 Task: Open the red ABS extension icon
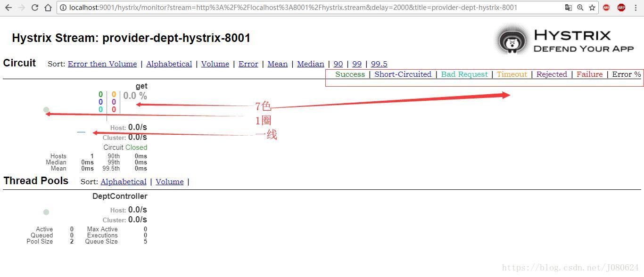(606, 8)
